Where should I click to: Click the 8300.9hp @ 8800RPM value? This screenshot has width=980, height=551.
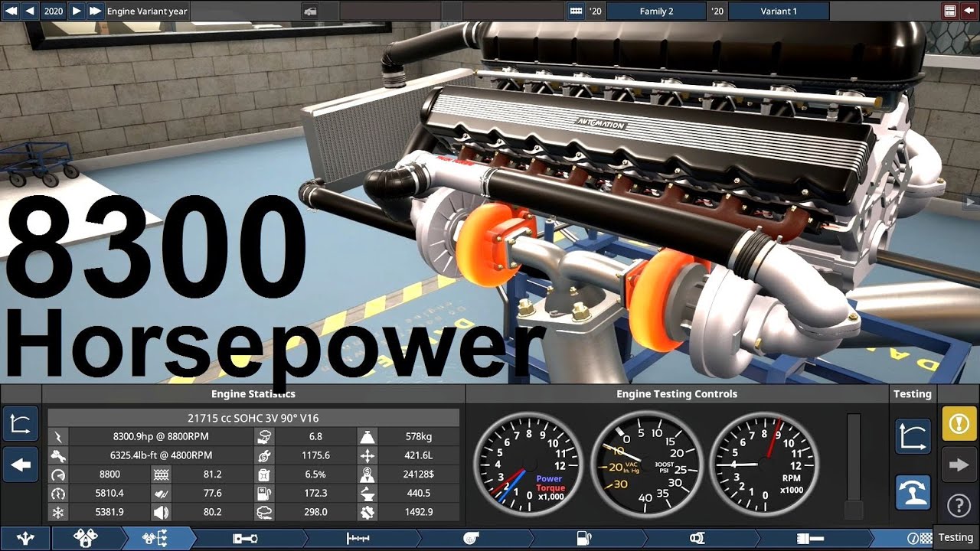161,436
